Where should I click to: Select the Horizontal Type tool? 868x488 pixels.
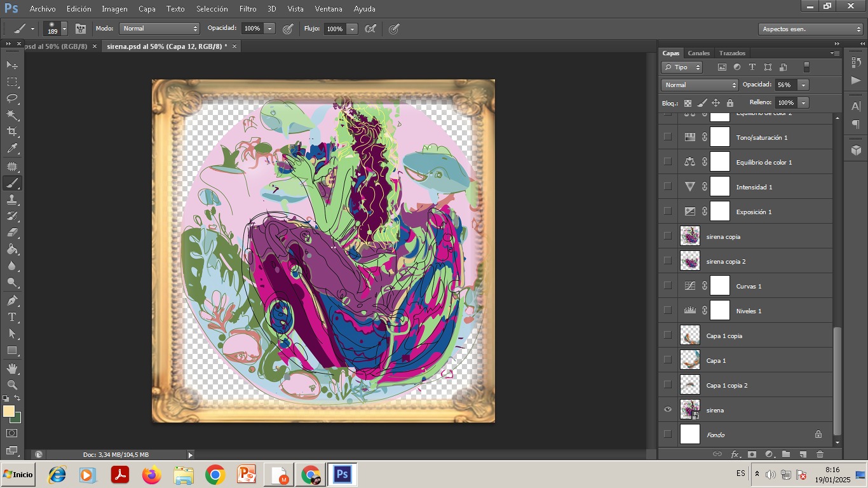pyautogui.click(x=12, y=316)
